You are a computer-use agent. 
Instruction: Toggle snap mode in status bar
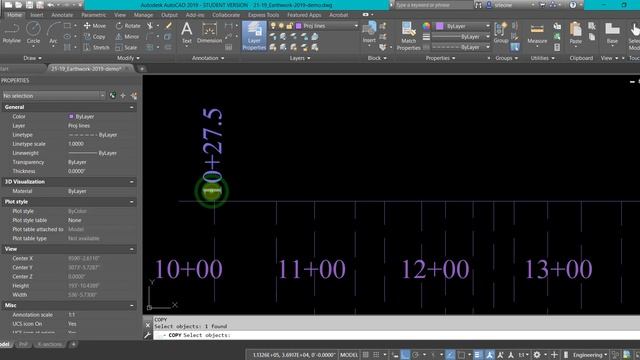tap(376, 355)
